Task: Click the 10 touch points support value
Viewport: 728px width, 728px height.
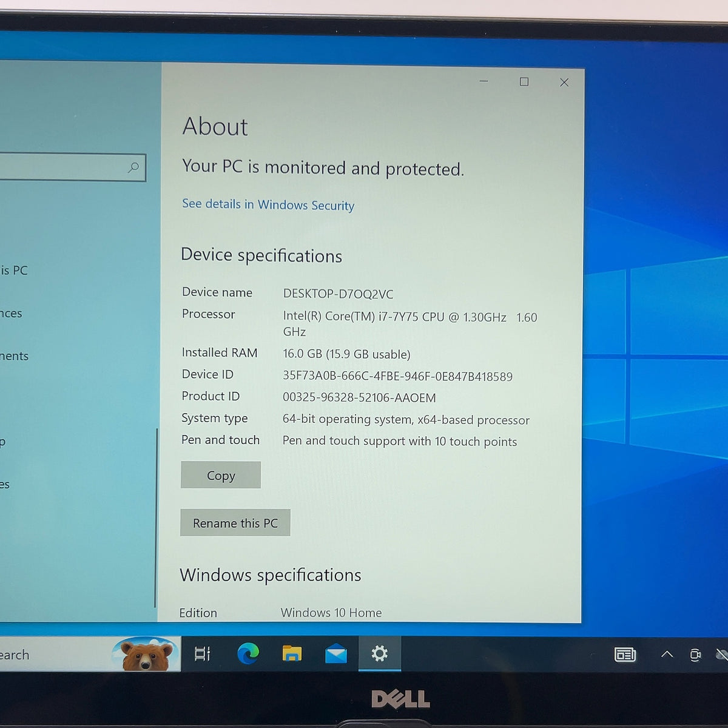Action: (400, 442)
